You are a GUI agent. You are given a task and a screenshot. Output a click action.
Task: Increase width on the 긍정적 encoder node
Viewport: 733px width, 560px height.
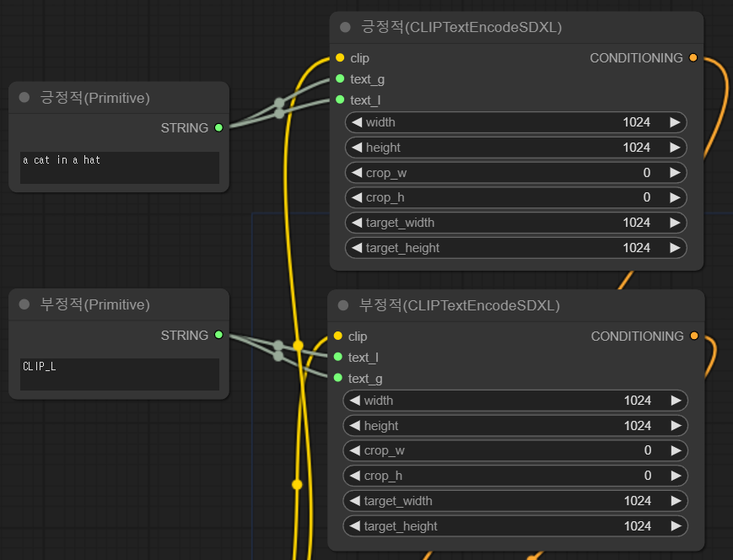675,122
